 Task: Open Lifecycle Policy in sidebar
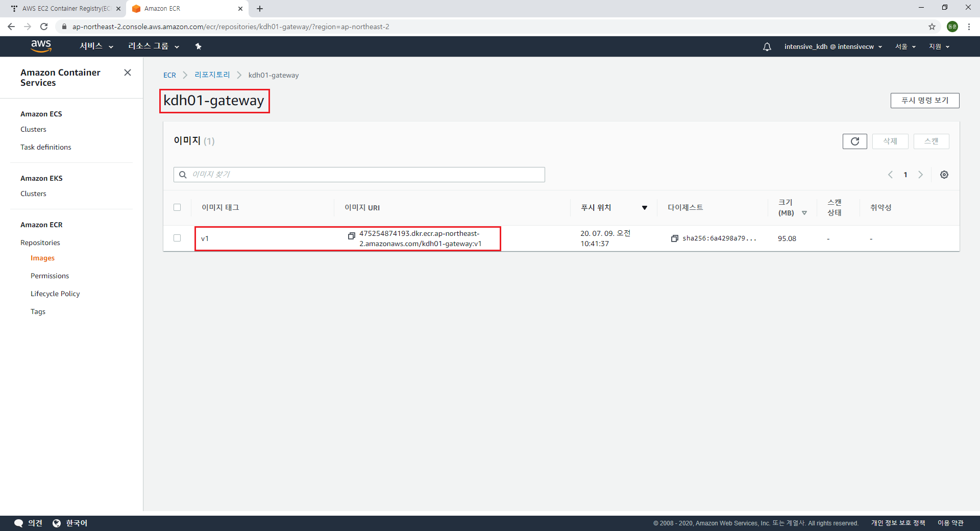tap(55, 294)
